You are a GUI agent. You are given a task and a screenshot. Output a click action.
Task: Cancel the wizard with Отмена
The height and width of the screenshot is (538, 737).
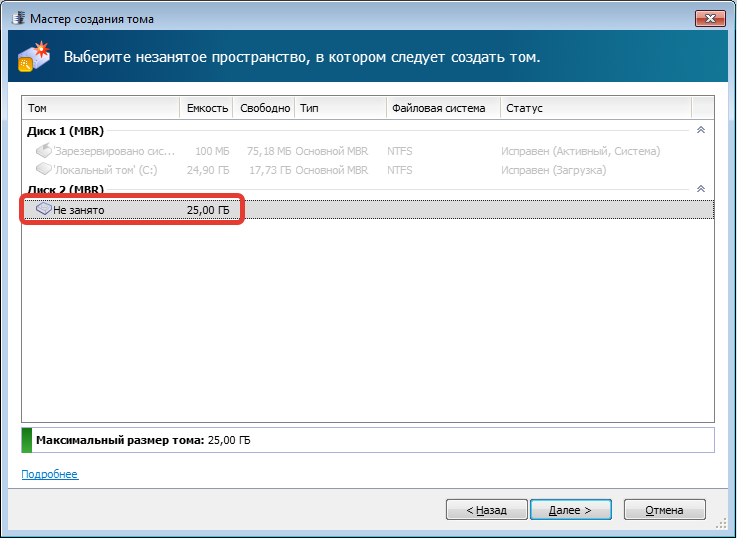point(665,510)
